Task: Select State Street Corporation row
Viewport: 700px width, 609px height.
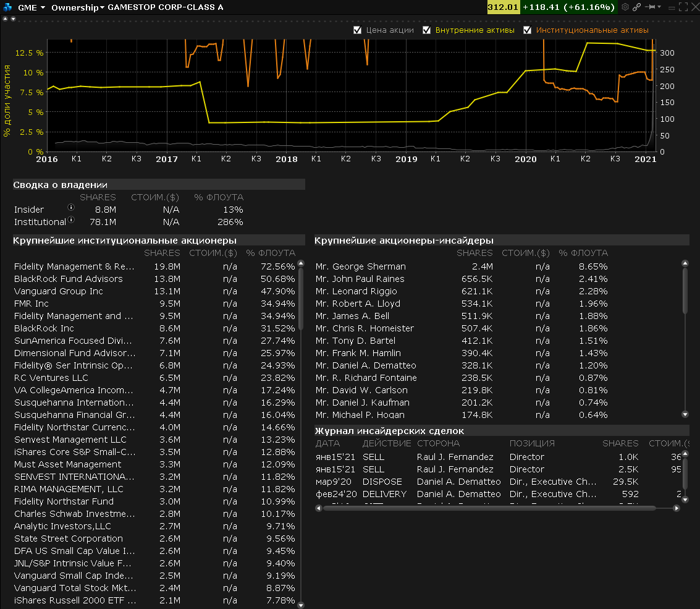Action: pyautogui.click(x=155, y=539)
